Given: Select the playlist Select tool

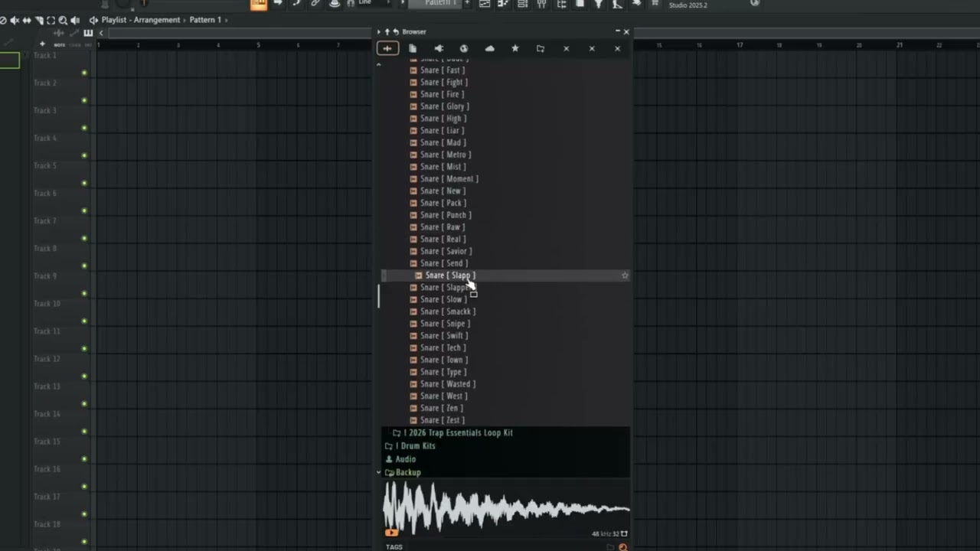Looking at the screenshot, I should point(51,21).
